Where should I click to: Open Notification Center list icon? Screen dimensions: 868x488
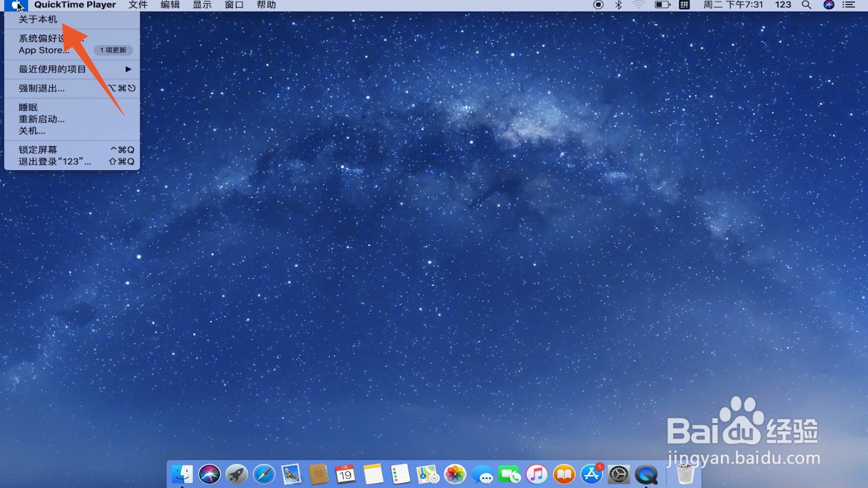coord(849,5)
